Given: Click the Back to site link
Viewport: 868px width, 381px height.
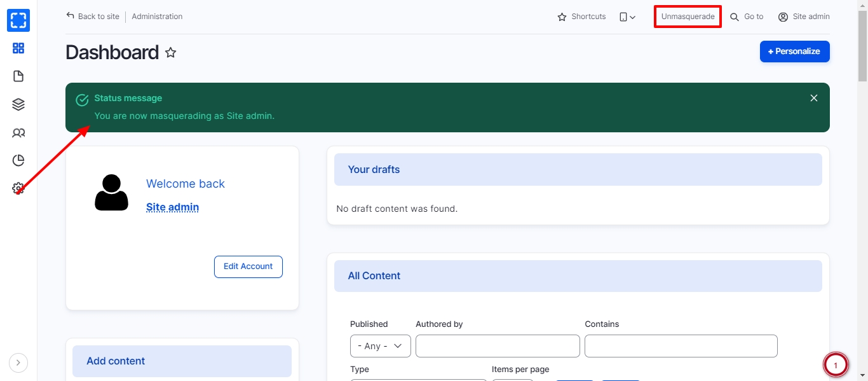Looking at the screenshot, I should (x=93, y=17).
